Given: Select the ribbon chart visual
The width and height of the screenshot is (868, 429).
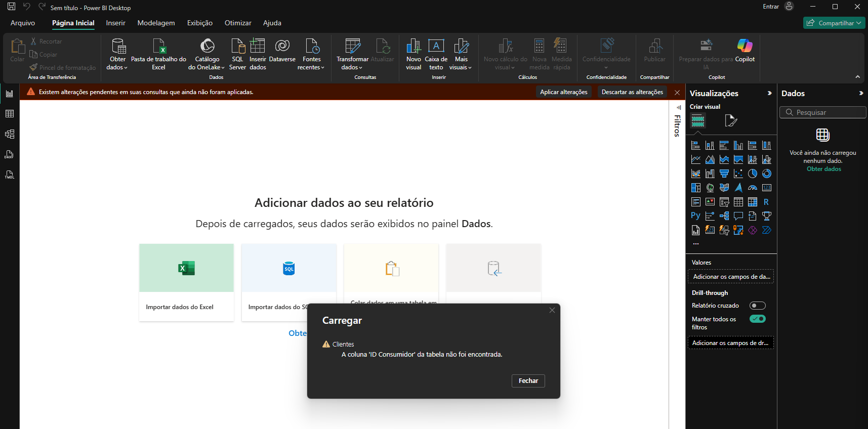Looking at the screenshot, I should click(x=696, y=174).
